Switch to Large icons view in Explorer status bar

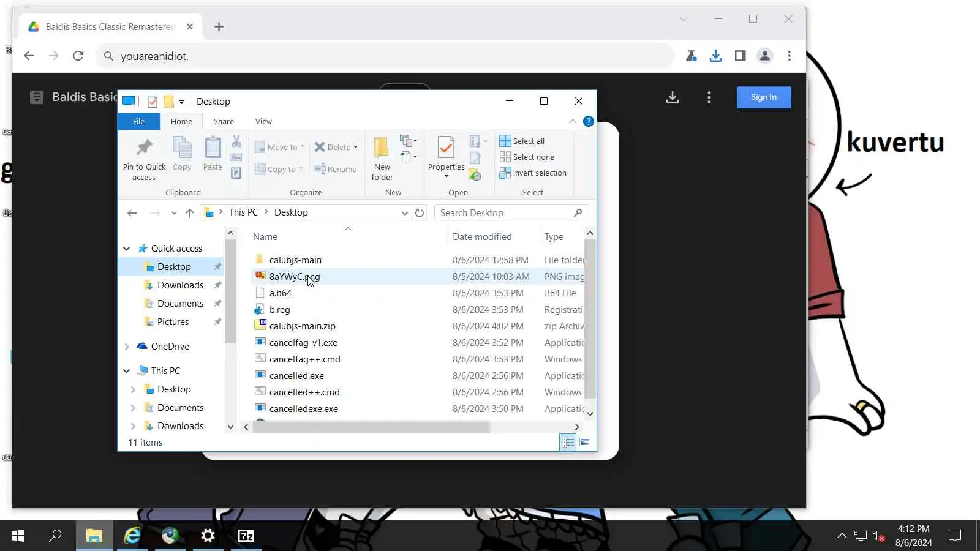[x=585, y=442]
